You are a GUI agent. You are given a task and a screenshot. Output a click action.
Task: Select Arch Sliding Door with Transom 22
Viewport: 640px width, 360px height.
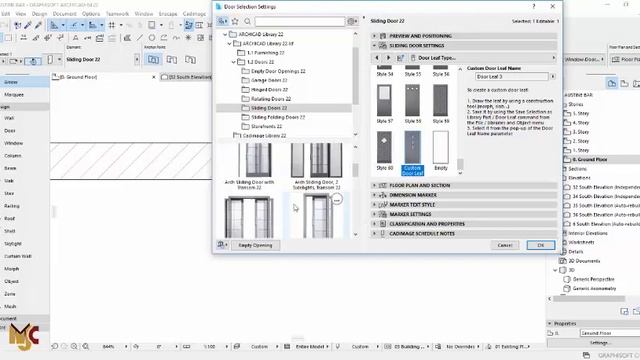coord(249,166)
